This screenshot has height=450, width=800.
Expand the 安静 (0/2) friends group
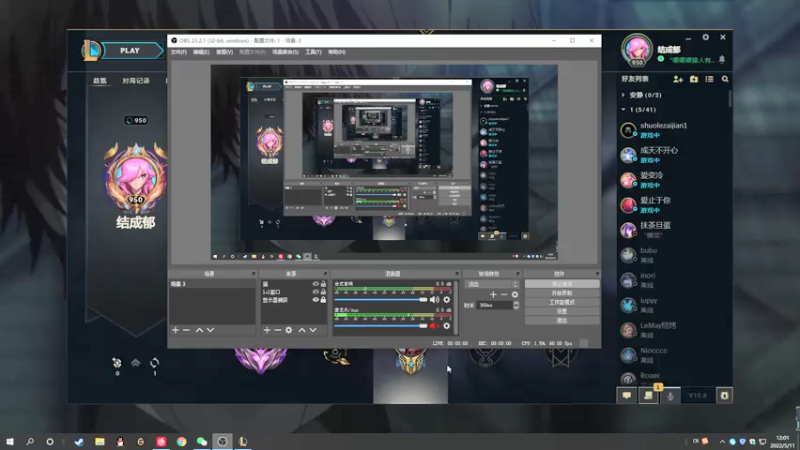tap(623, 95)
